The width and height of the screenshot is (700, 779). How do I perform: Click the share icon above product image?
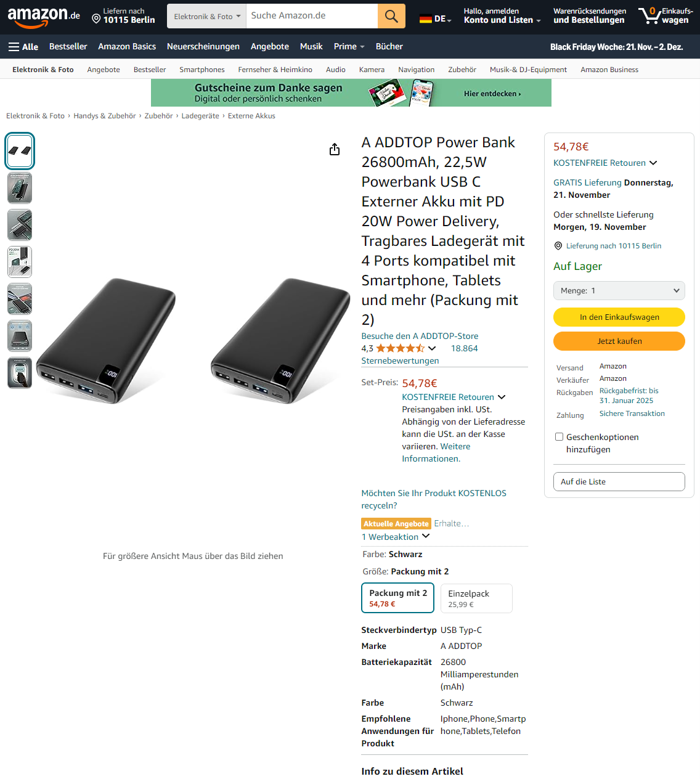pyautogui.click(x=335, y=149)
